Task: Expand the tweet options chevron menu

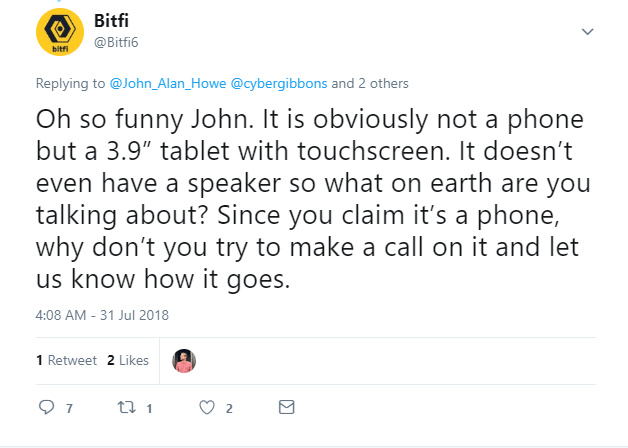Action: [588, 32]
